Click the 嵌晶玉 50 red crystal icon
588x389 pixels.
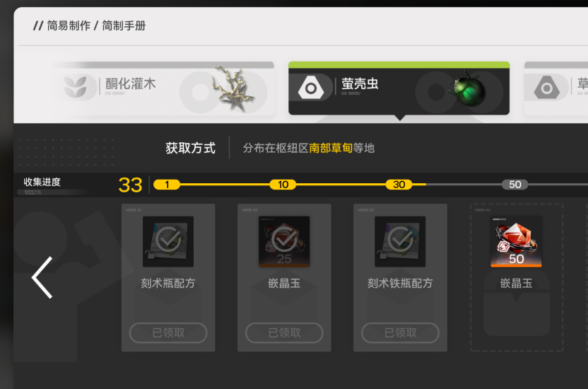pyautogui.click(x=516, y=242)
